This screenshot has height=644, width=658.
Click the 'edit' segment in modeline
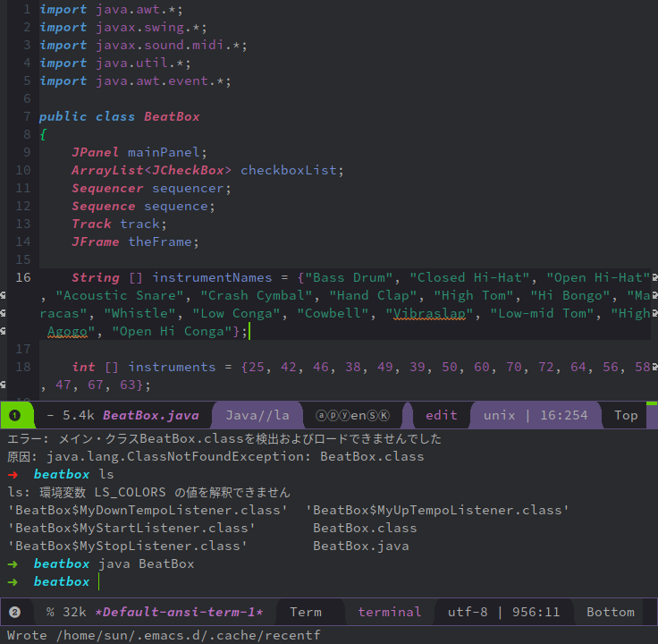click(441, 415)
